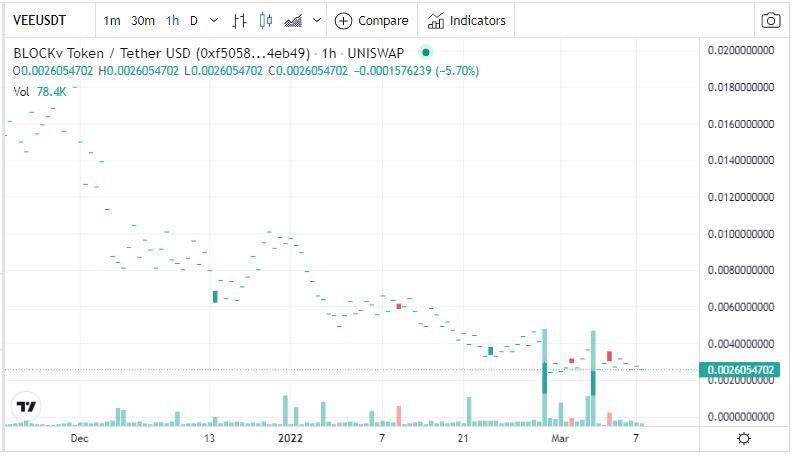
Task: Open the Compare symbols button
Action: point(372,21)
